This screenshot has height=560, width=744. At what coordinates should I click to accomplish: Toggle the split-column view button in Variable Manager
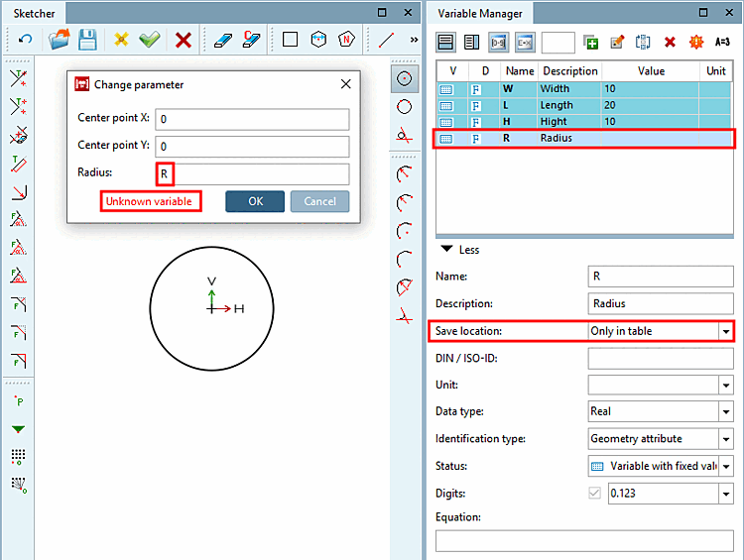tap(471, 43)
